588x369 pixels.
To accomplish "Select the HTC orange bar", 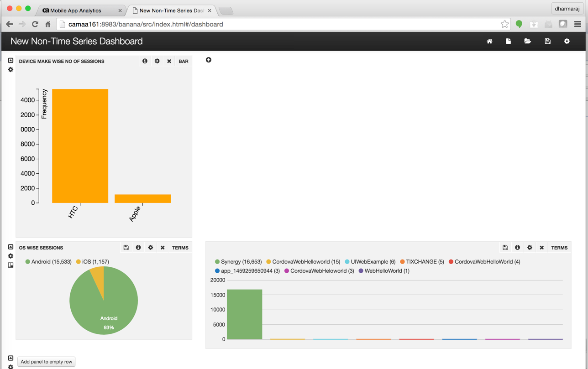I will [x=80, y=146].
